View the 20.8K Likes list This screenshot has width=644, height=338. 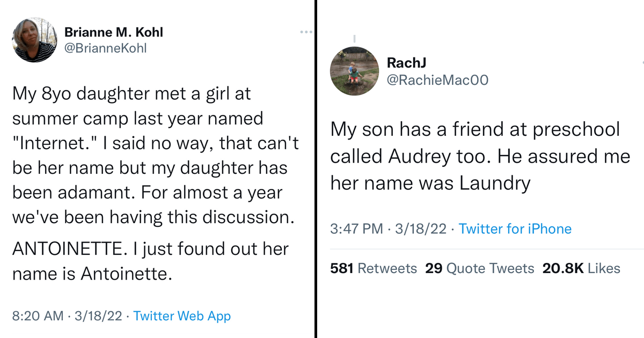(581, 268)
